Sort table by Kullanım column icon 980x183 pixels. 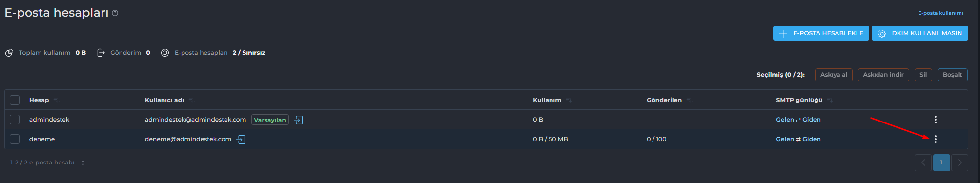pos(569,100)
